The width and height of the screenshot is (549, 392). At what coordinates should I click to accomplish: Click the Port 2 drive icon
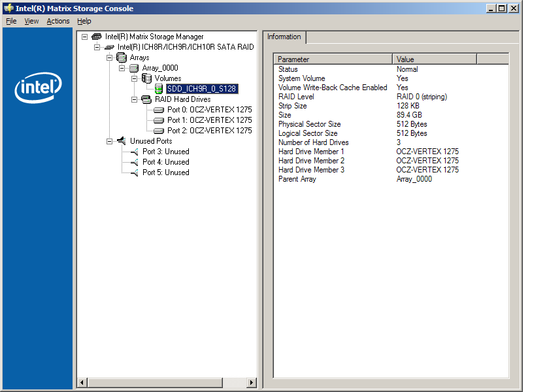[159, 131]
